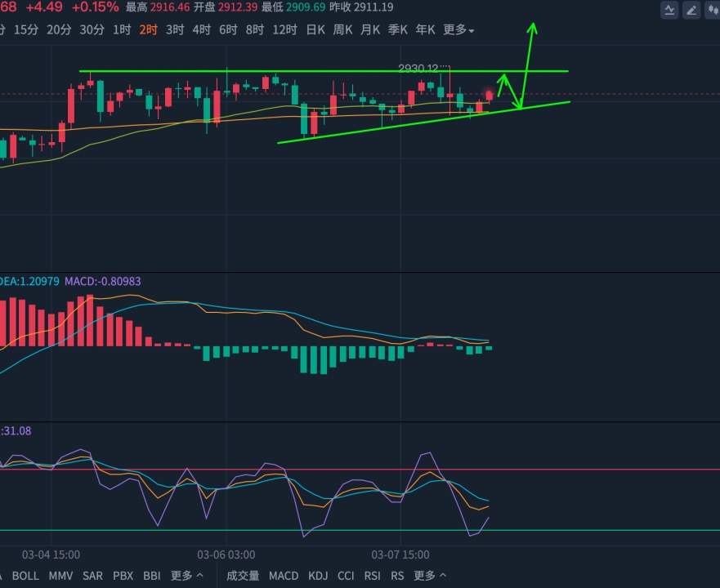
Task: Show the 年K yearly candles
Action: 425,30
